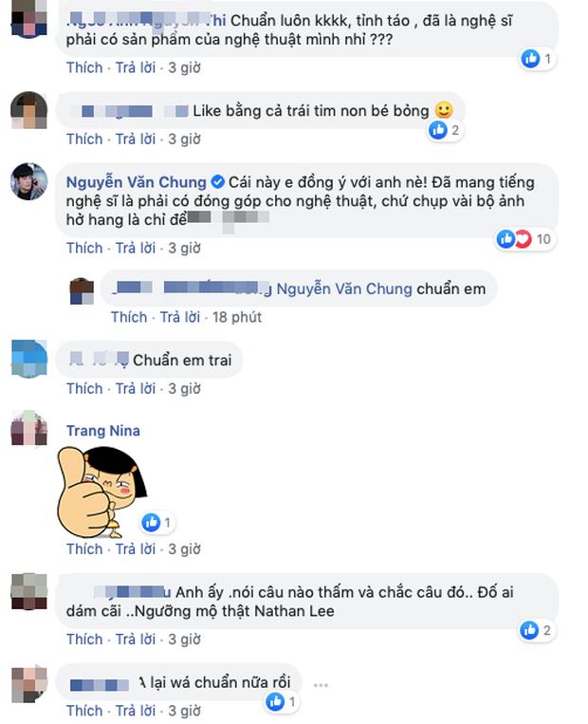588x724 pixels.
Task: Click the thumbs-up girl sticker
Action: point(102,492)
